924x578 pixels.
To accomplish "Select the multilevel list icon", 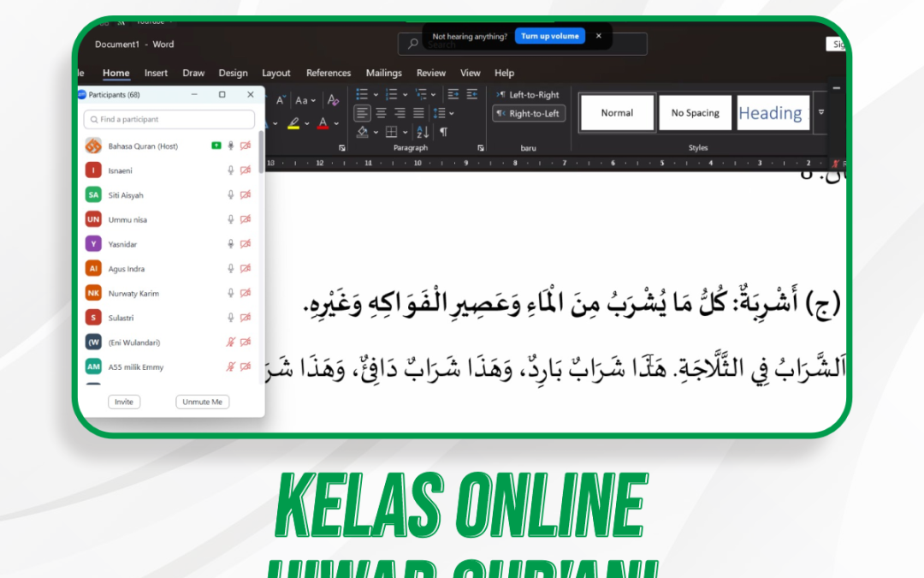I will (421, 94).
